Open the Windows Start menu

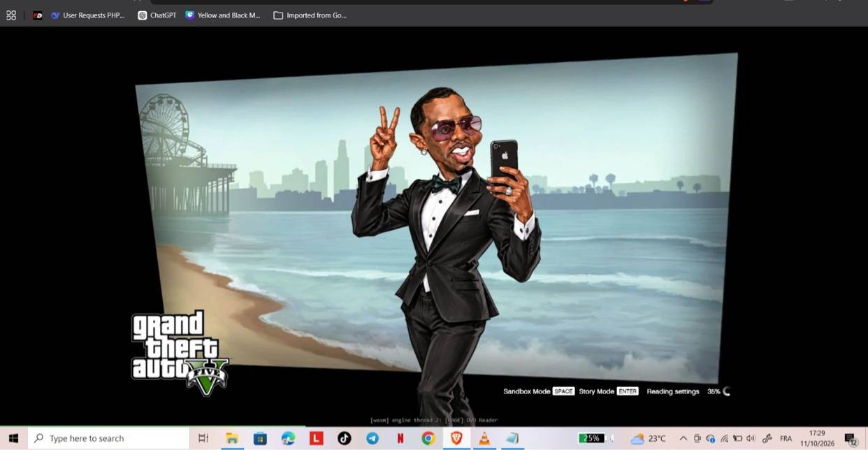click(x=13, y=438)
